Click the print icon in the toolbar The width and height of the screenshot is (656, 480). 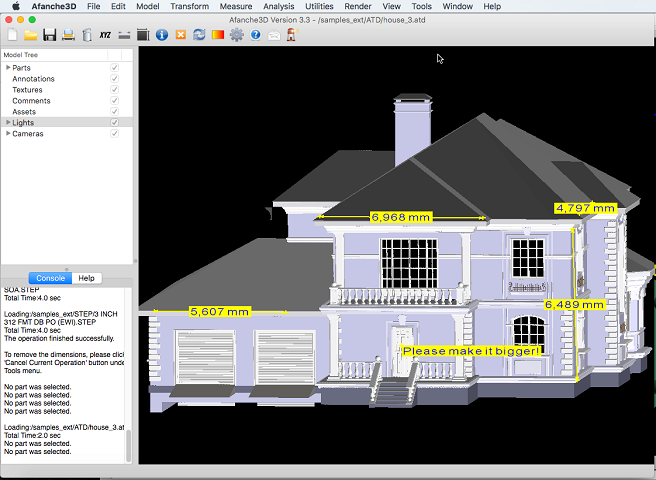[68, 35]
